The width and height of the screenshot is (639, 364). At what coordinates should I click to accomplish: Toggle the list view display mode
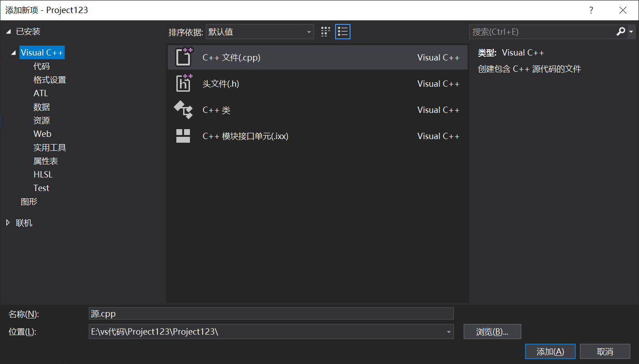click(342, 31)
